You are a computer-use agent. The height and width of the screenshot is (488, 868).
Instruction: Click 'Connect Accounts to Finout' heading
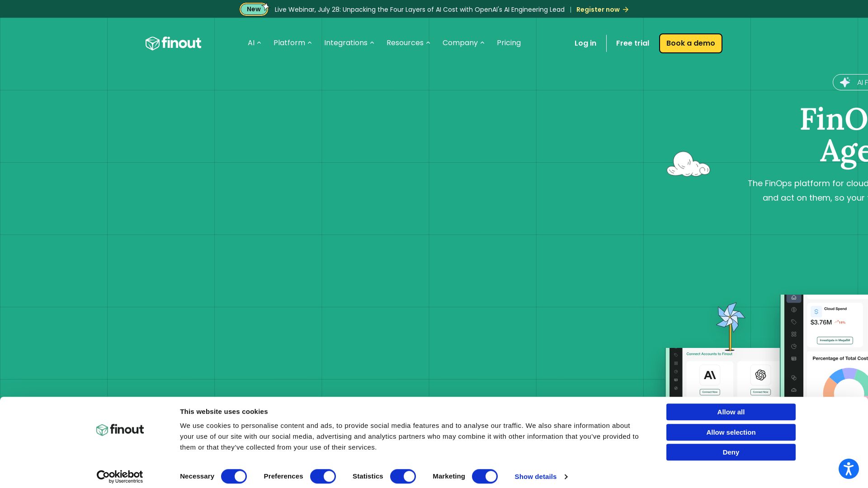click(x=709, y=354)
